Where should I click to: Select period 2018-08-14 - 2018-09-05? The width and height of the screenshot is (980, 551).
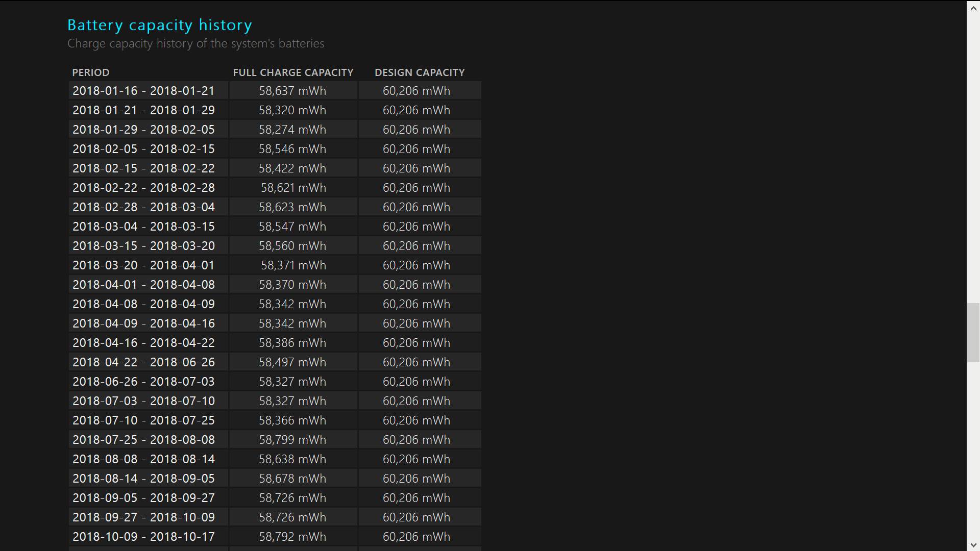[143, 479]
